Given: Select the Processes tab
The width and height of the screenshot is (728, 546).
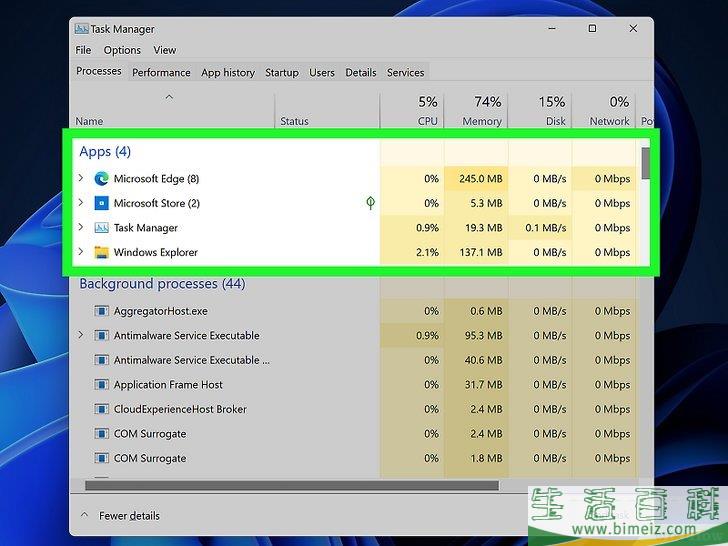Looking at the screenshot, I should coord(99,71).
